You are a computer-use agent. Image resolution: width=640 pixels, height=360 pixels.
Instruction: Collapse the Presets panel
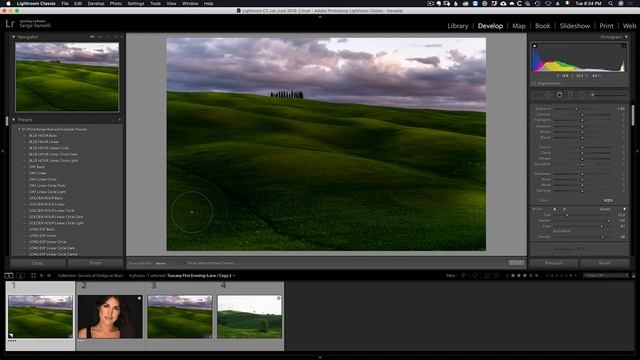tap(13, 120)
